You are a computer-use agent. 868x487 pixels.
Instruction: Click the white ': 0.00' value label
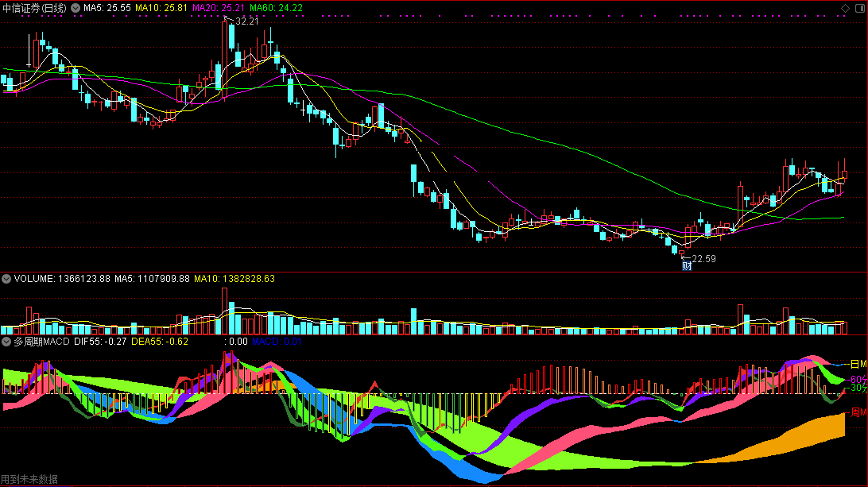click(236, 342)
